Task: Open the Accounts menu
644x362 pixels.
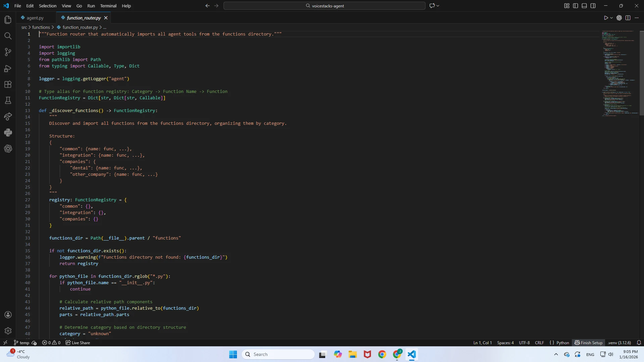Action: [x=8, y=315]
